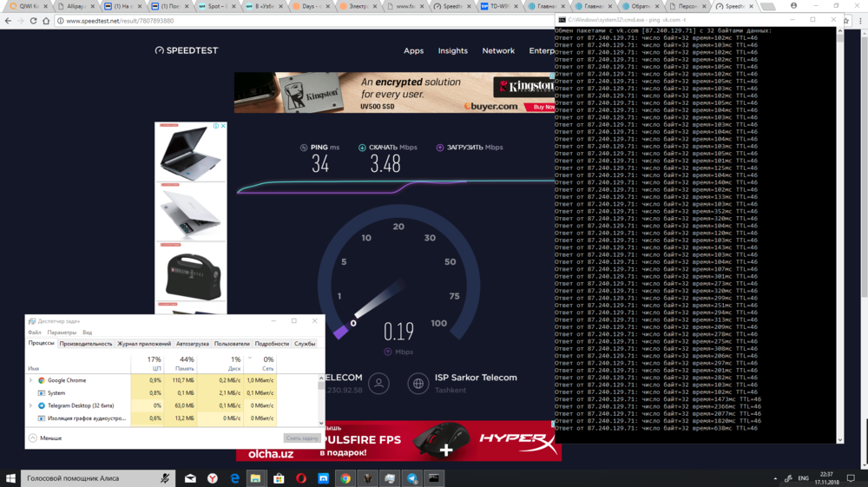Viewport: 868px width, 487px height.
Task: Open the Файл menu in Task Manager
Action: [35, 332]
